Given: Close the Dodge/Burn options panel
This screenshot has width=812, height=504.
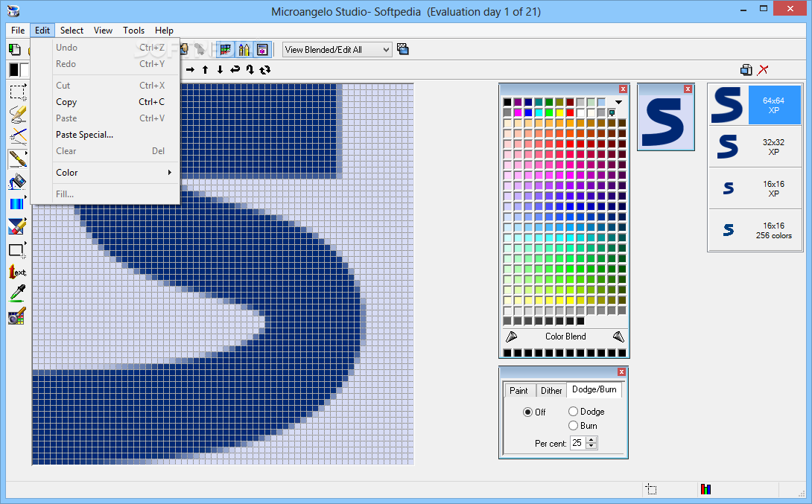Looking at the screenshot, I should pos(622,372).
